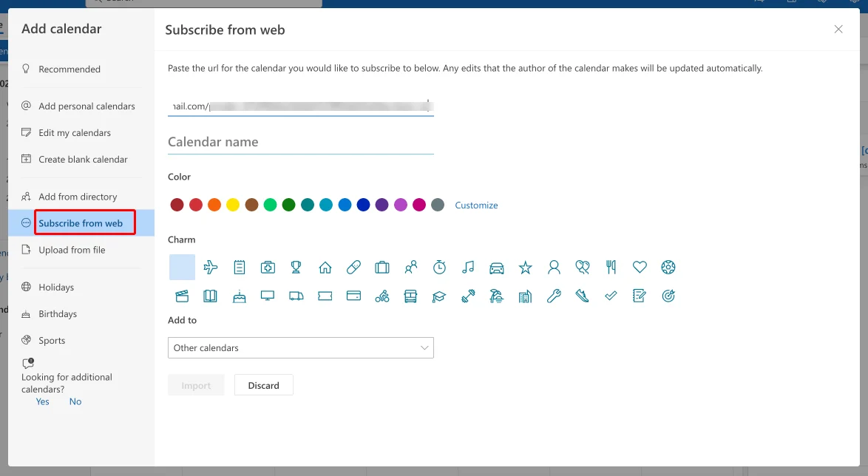The width and height of the screenshot is (868, 476).
Task: Choose the gray color swatch
Action: [x=438, y=205]
